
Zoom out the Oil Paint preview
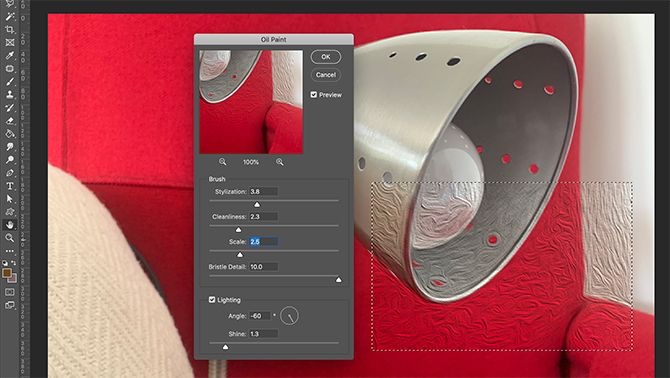click(x=223, y=162)
